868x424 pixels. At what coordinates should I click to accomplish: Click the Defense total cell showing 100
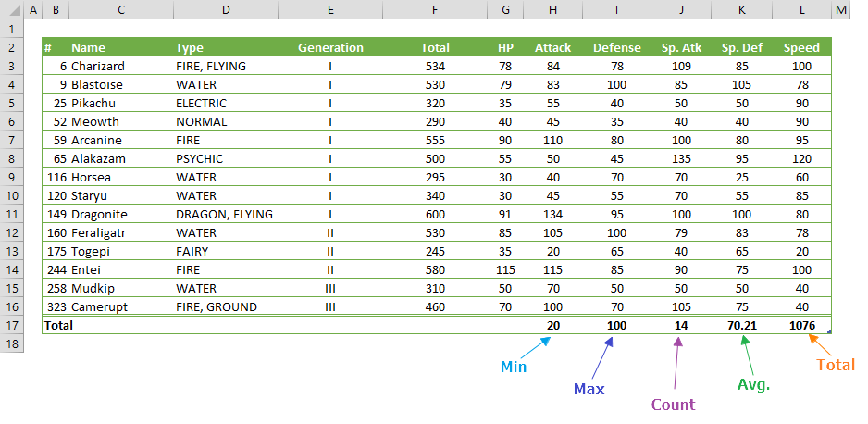point(616,326)
